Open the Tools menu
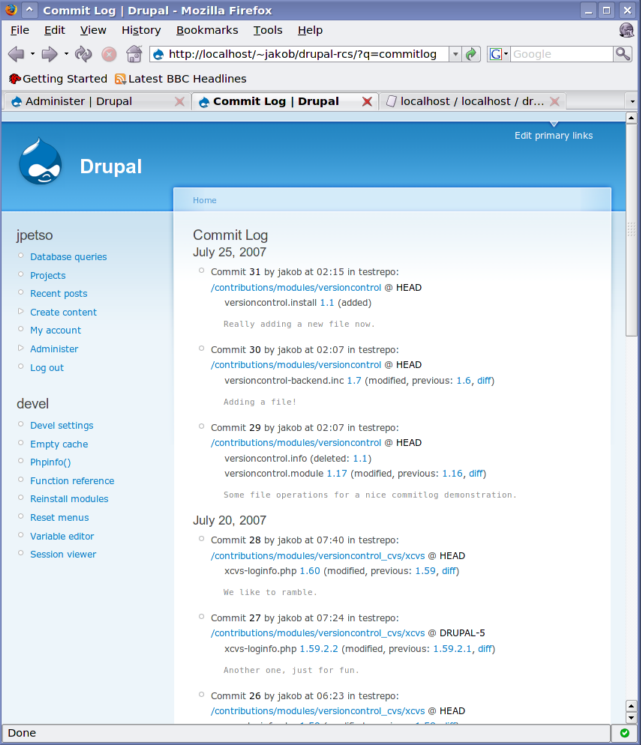The image size is (641, 745). [x=268, y=30]
